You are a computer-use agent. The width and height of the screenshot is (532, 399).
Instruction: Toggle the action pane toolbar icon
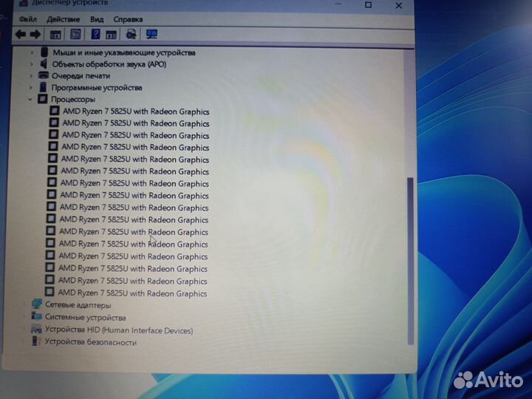(x=111, y=34)
